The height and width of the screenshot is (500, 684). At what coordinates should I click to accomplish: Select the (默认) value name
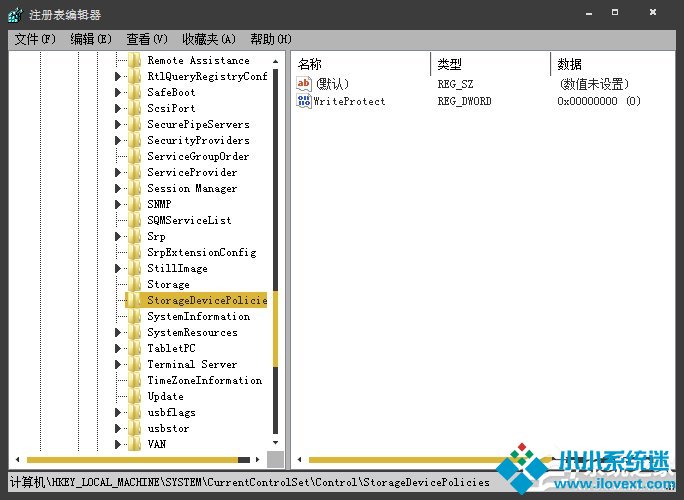(x=332, y=84)
